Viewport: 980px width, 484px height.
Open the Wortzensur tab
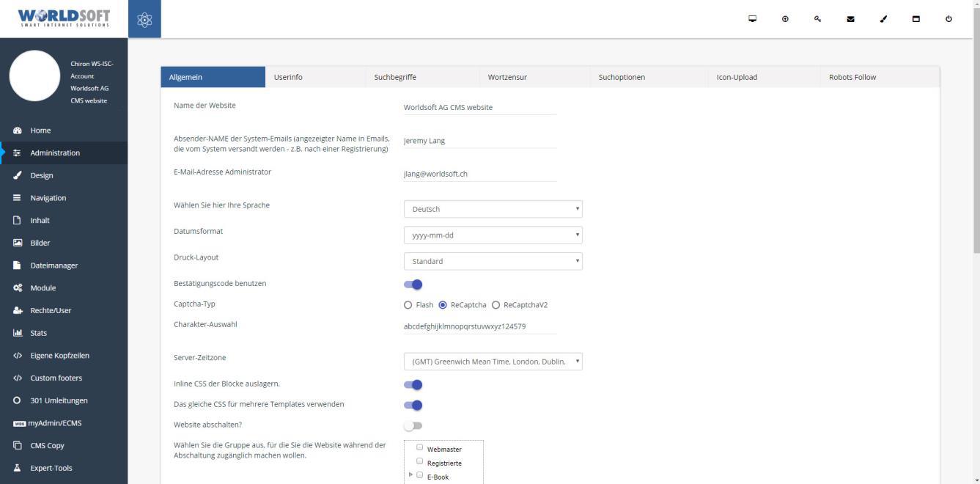click(509, 76)
